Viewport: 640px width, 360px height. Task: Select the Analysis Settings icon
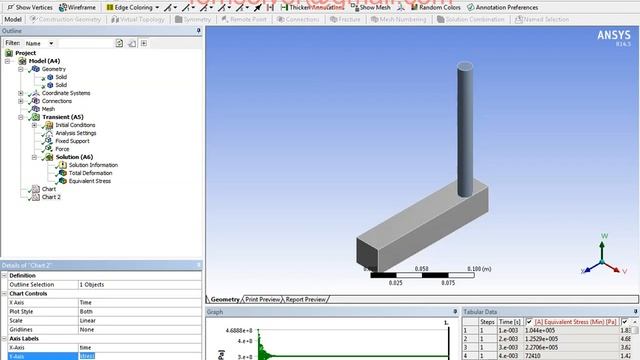49,133
